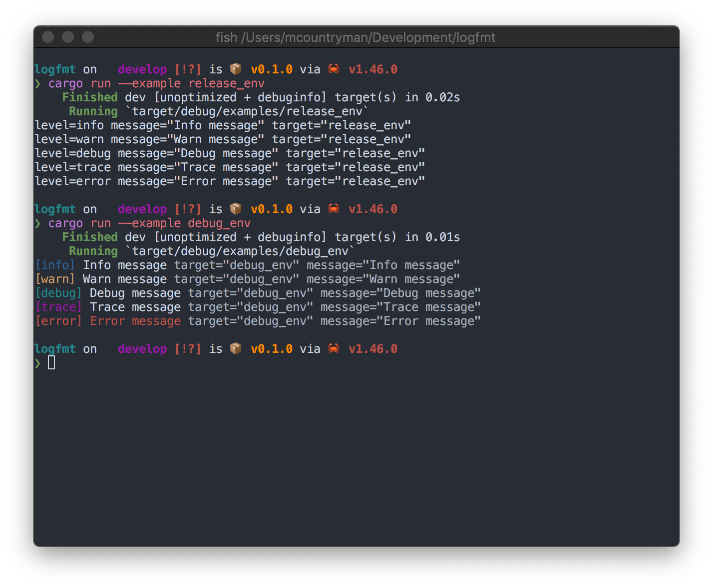Viewport: 713px width, 588px height.
Task: Click the terminal cursor at the empty prompt
Action: tap(51, 363)
